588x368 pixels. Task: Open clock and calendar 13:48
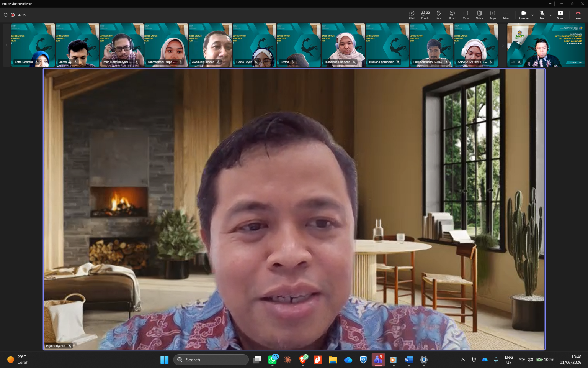(570, 360)
